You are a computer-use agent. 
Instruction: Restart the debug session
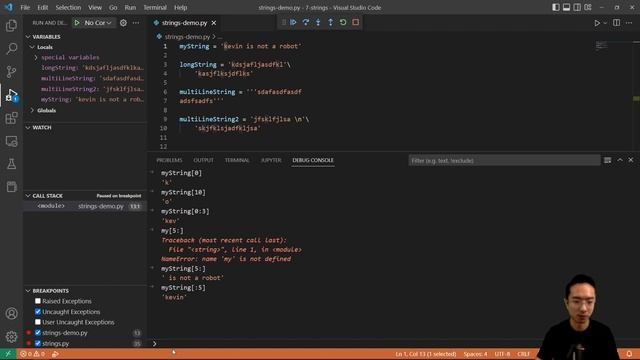tap(343, 22)
